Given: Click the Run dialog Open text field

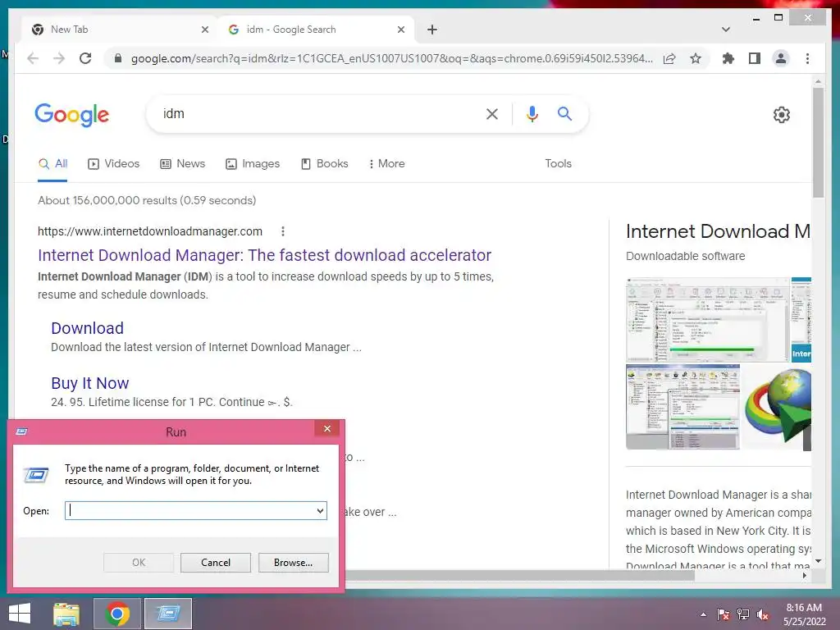Looking at the screenshot, I should [x=190, y=510].
